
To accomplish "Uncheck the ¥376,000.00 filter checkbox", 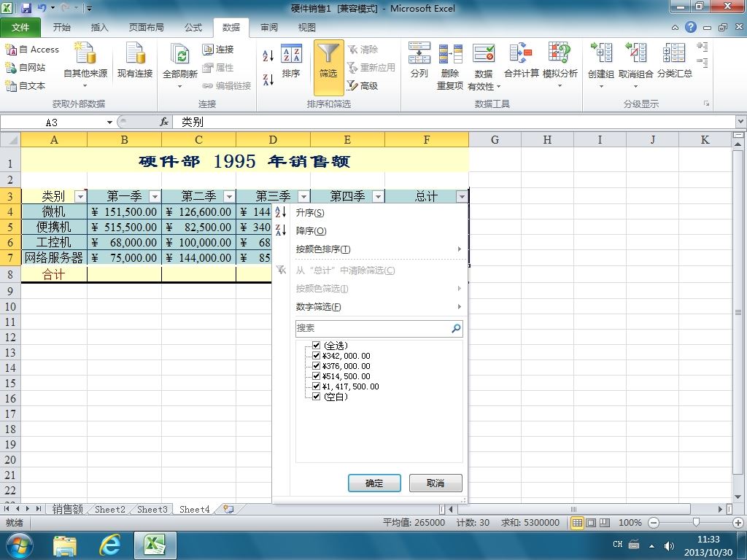I will (x=317, y=366).
